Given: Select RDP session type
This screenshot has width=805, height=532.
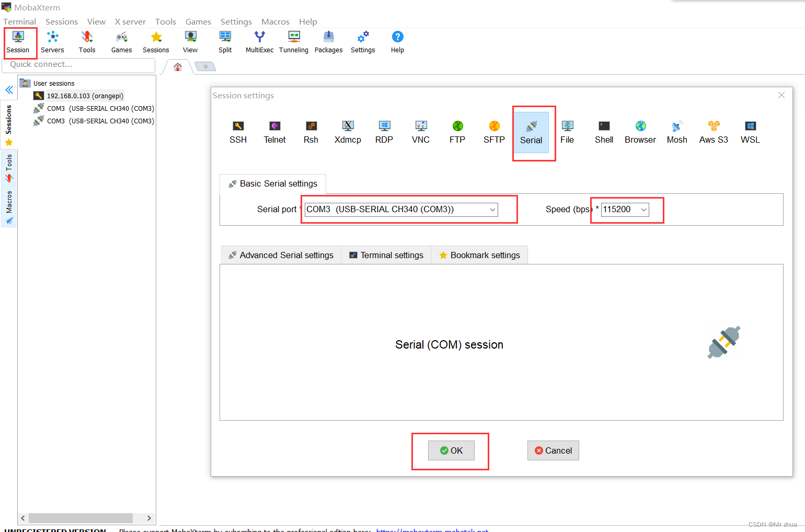Looking at the screenshot, I should click(384, 132).
